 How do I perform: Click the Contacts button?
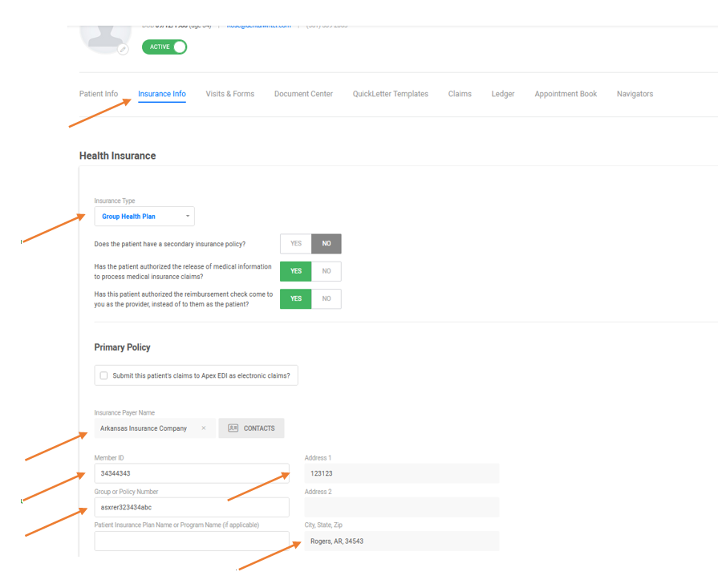point(251,428)
